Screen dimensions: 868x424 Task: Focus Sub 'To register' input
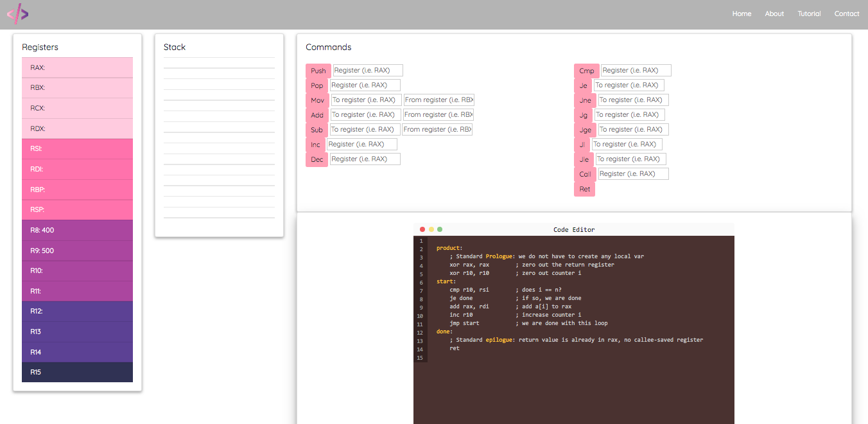click(x=365, y=129)
